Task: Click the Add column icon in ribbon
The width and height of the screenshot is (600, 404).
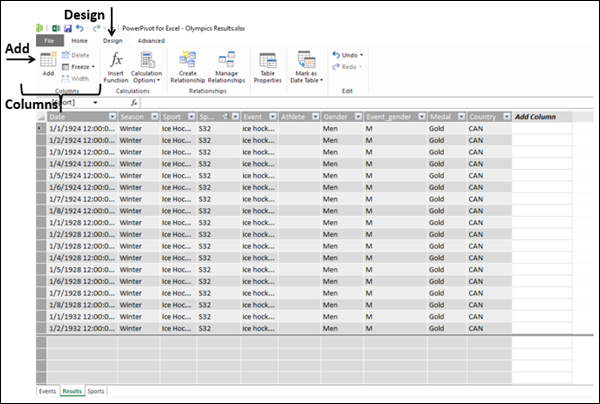Action: pyautogui.click(x=47, y=63)
